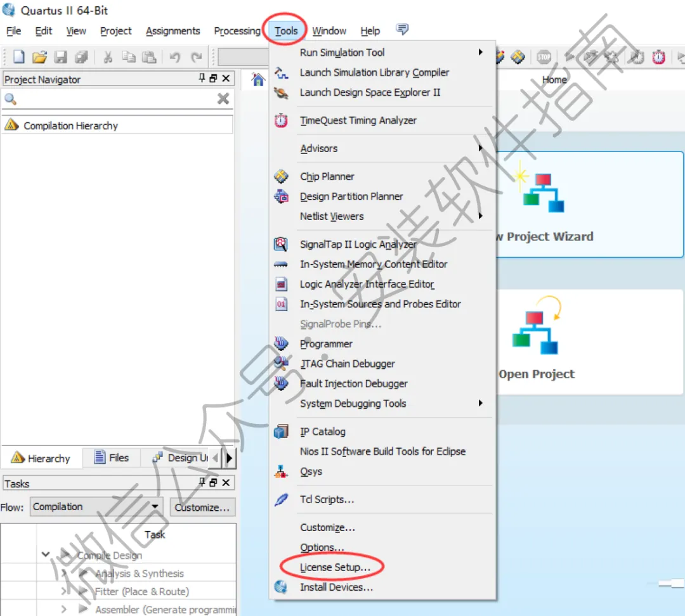Click the Redo toolbar icon
Screen dimensions: 685x616
[x=196, y=57]
